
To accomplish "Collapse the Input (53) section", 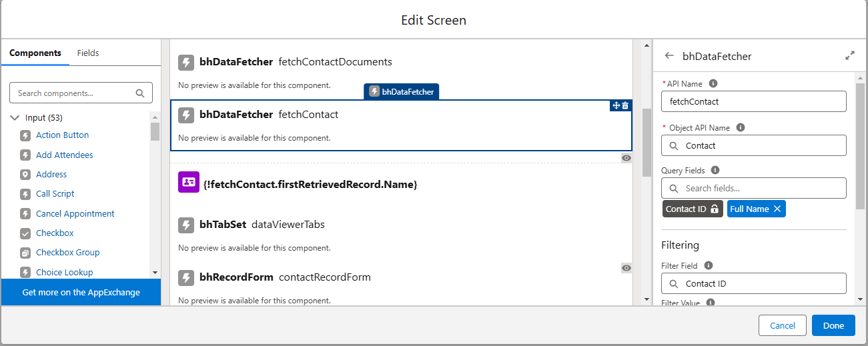I will (15, 117).
